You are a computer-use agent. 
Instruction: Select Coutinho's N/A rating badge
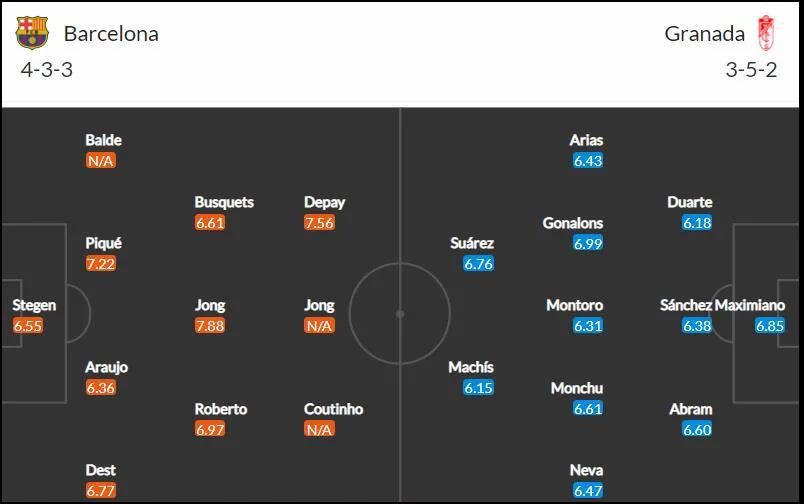319,429
